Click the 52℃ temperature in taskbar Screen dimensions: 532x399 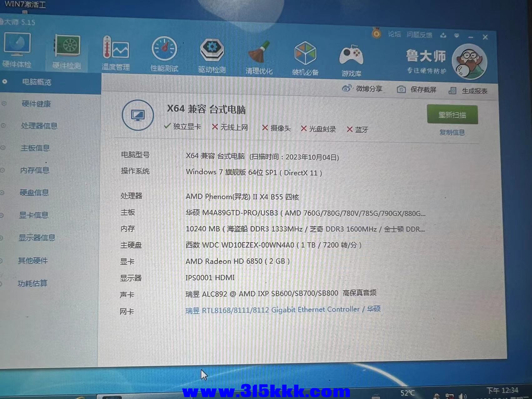(x=408, y=392)
